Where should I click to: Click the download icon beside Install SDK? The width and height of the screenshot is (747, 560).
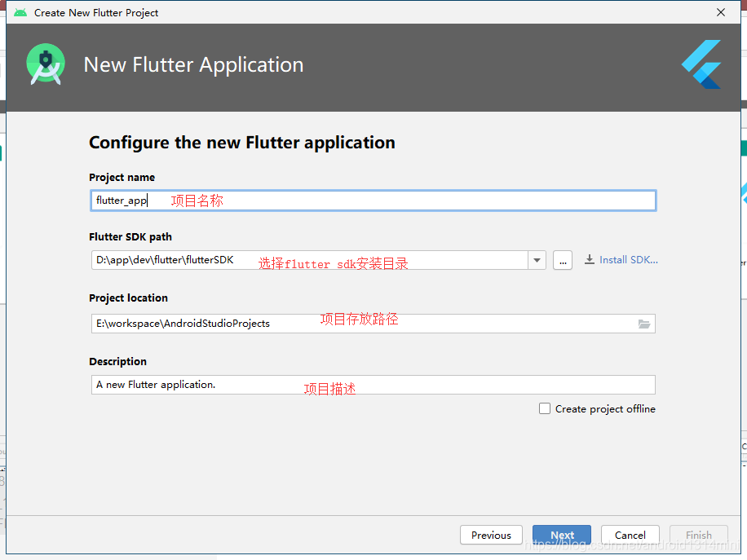tap(590, 259)
